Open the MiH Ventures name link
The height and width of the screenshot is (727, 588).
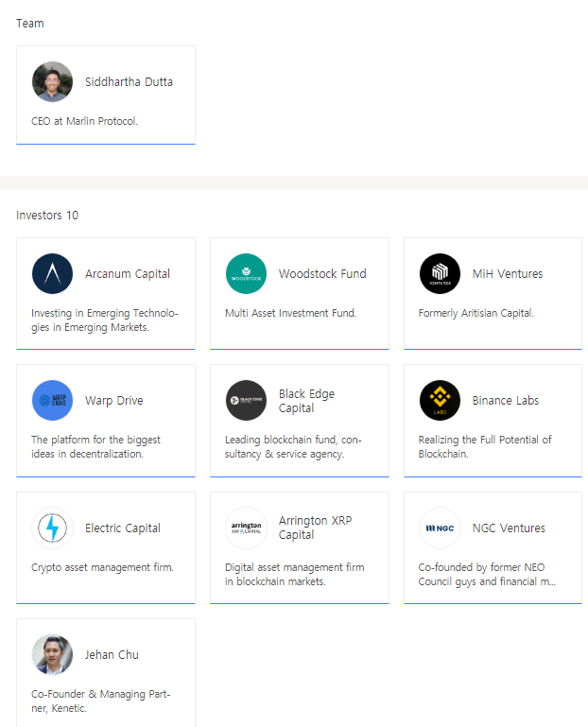pos(508,274)
